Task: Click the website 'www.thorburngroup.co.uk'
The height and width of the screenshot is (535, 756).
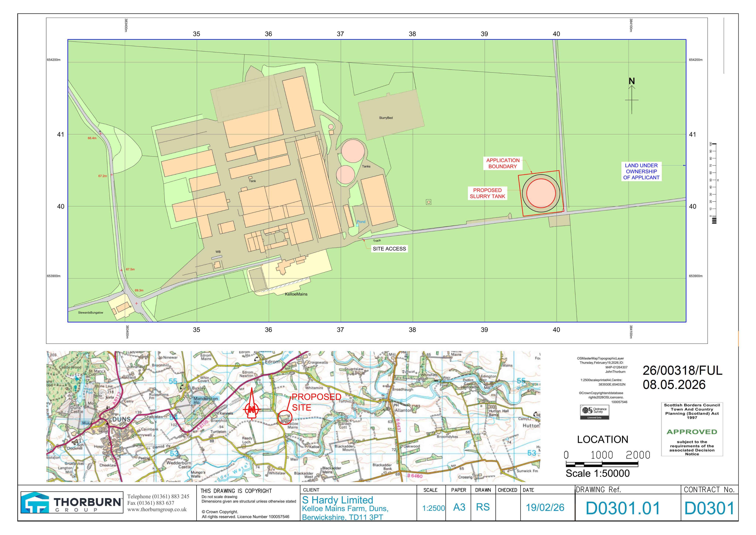Action: tap(157, 510)
